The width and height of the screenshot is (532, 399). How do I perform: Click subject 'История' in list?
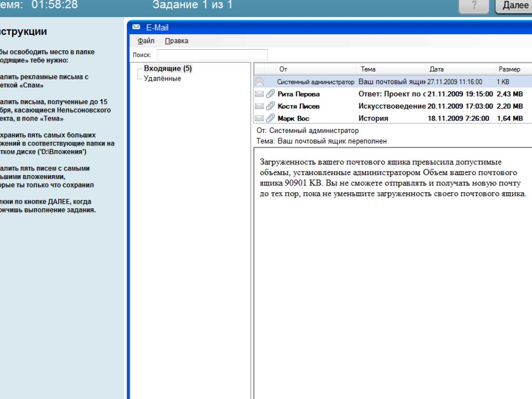coord(373,118)
